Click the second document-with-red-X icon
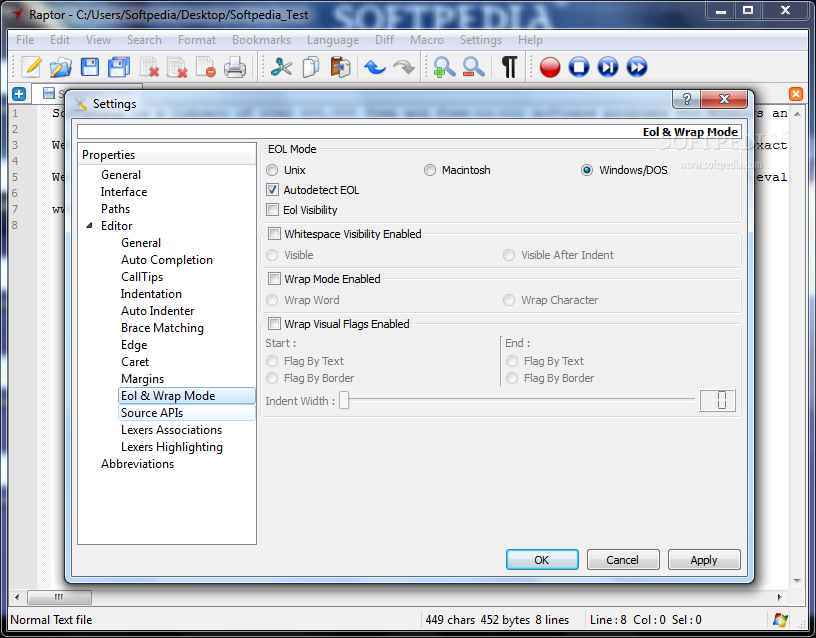 177,67
